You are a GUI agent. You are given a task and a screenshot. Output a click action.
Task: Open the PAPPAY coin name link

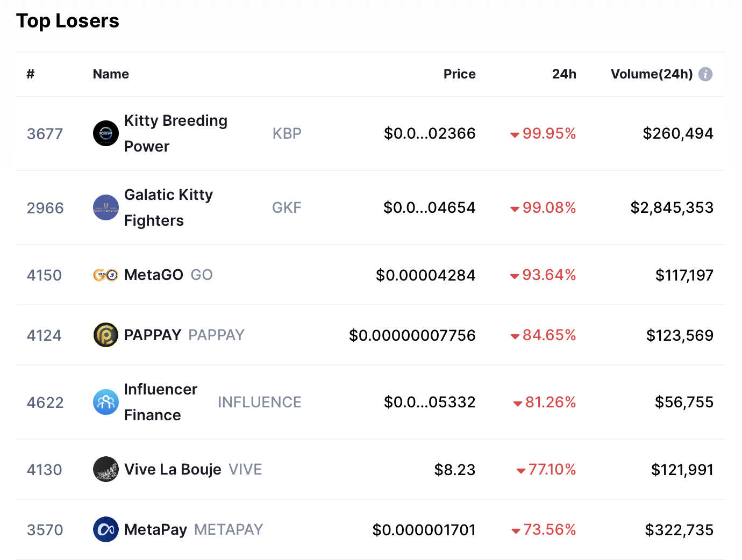pyautogui.click(x=153, y=335)
